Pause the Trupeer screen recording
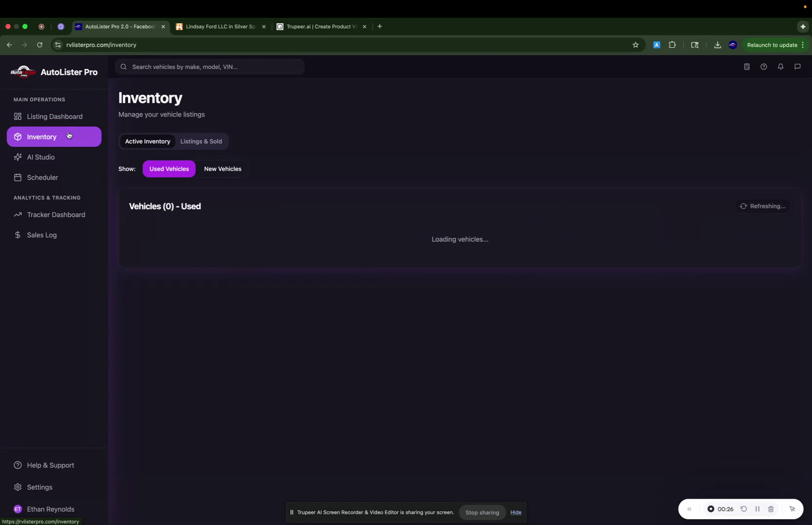The image size is (812, 525). pyautogui.click(x=757, y=508)
